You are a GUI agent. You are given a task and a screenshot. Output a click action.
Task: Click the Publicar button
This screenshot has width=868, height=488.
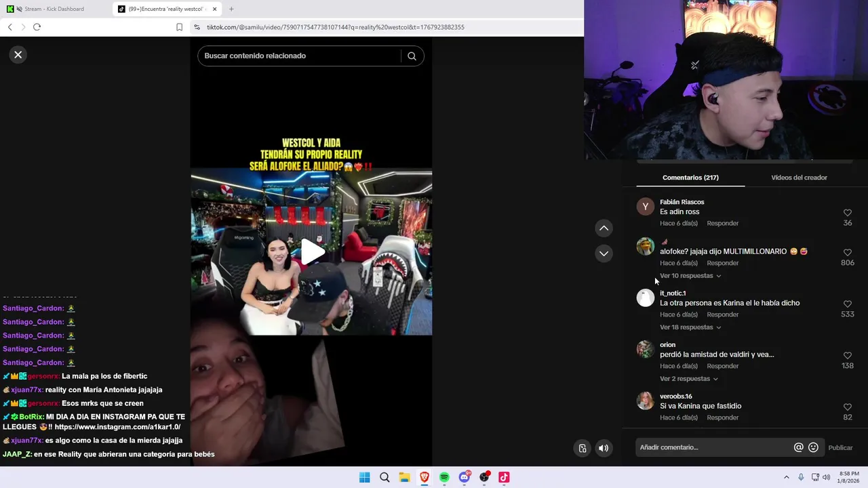(x=840, y=448)
